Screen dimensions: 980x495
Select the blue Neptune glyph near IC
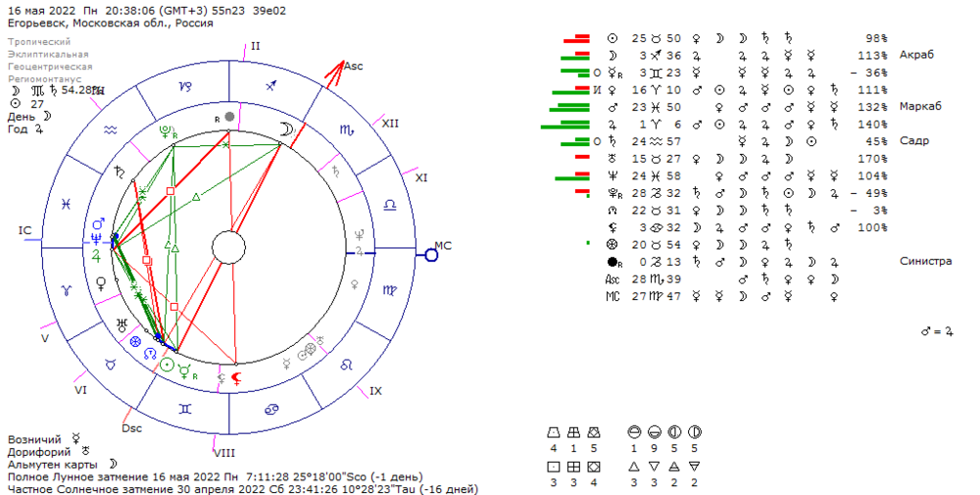[96, 239]
